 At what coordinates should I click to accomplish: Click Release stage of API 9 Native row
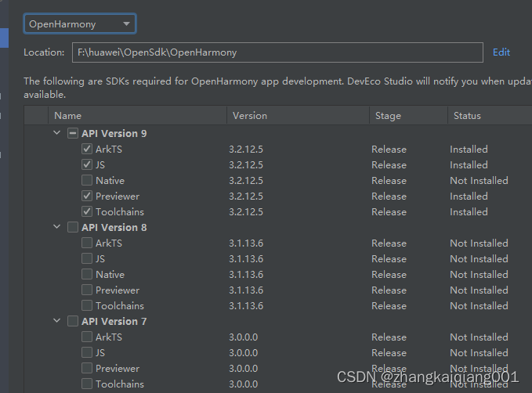click(389, 180)
